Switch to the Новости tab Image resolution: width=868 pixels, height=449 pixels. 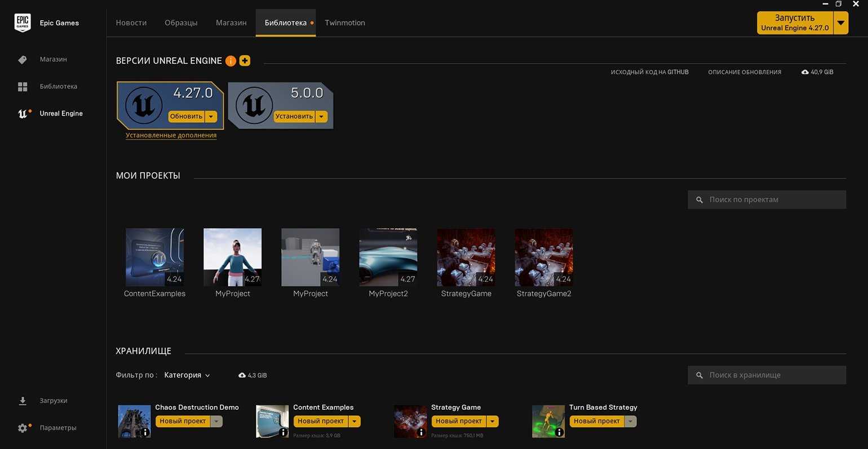click(x=131, y=23)
